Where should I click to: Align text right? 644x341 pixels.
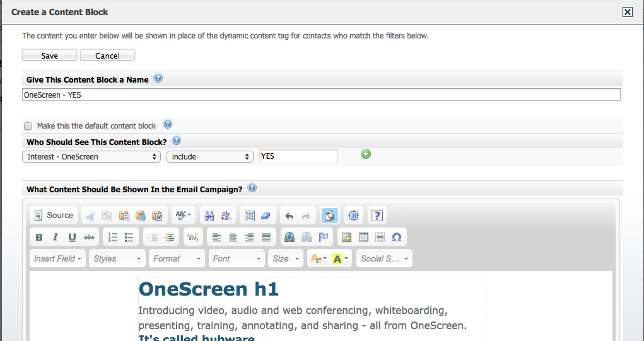pos(249,237)
